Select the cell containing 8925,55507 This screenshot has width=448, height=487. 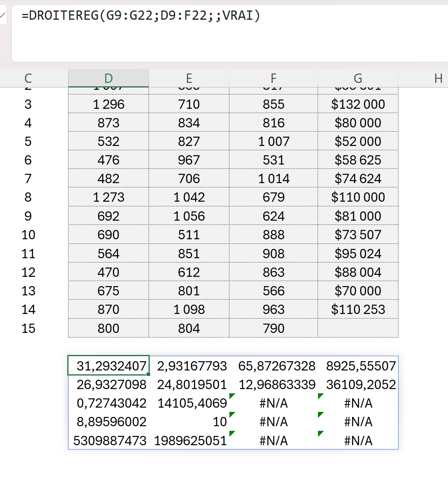(361, 366)
